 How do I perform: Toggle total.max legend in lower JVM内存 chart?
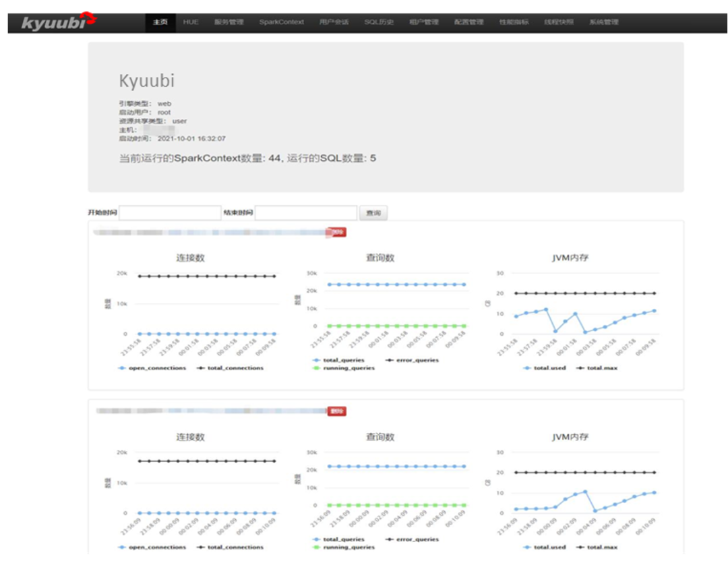597,547
